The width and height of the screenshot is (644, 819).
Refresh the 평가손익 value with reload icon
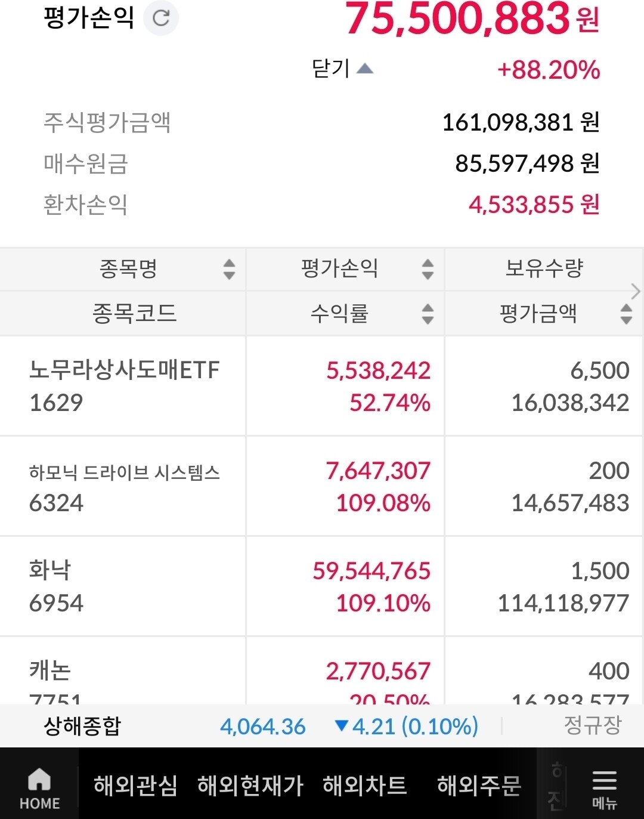[x=161, y=18]
